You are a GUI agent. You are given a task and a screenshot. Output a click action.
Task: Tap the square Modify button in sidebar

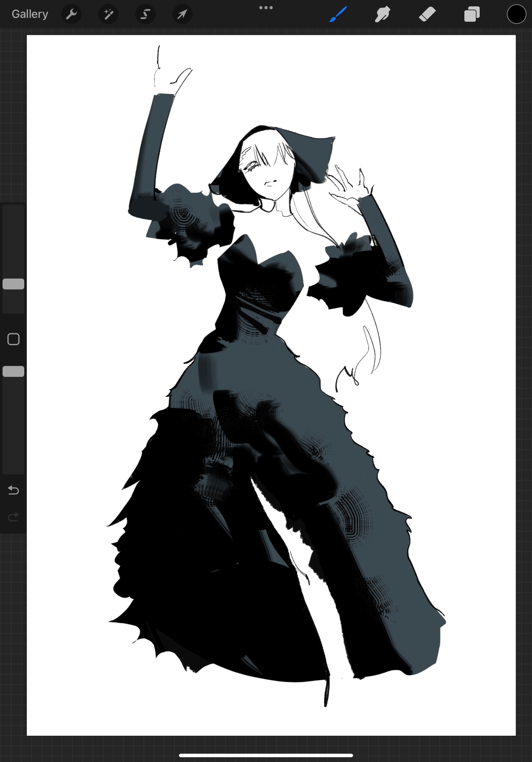point(13,339)
